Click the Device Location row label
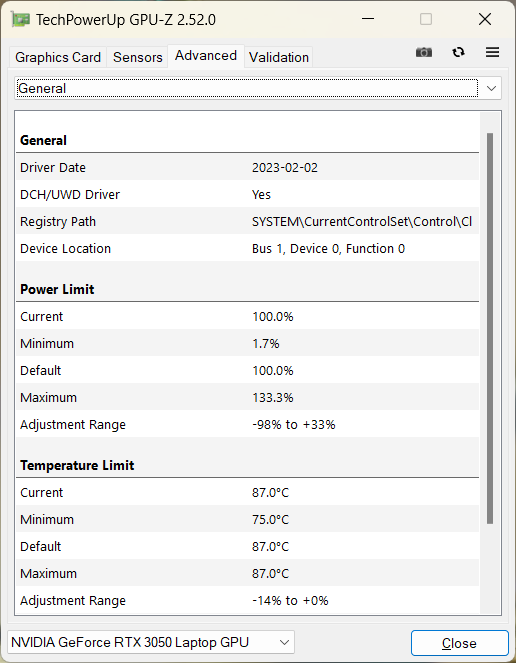516x663 pixels. pyautogui.click(x=66, y=249)
